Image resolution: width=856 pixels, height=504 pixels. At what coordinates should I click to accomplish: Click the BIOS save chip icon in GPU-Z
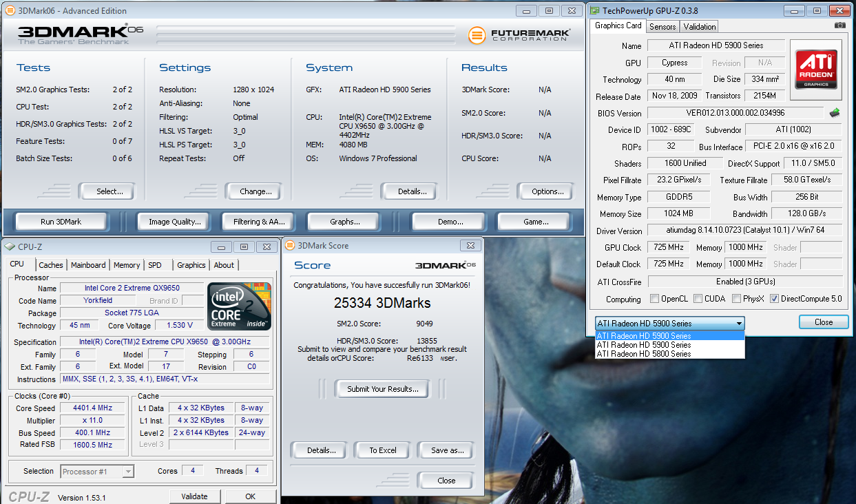[x=835, y=112]
